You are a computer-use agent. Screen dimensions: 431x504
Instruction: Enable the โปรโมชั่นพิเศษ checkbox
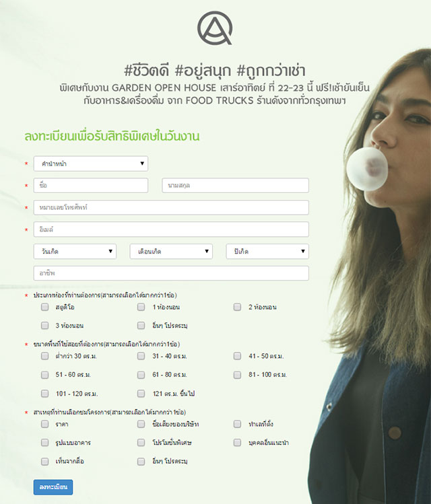(x=141, y=443)
